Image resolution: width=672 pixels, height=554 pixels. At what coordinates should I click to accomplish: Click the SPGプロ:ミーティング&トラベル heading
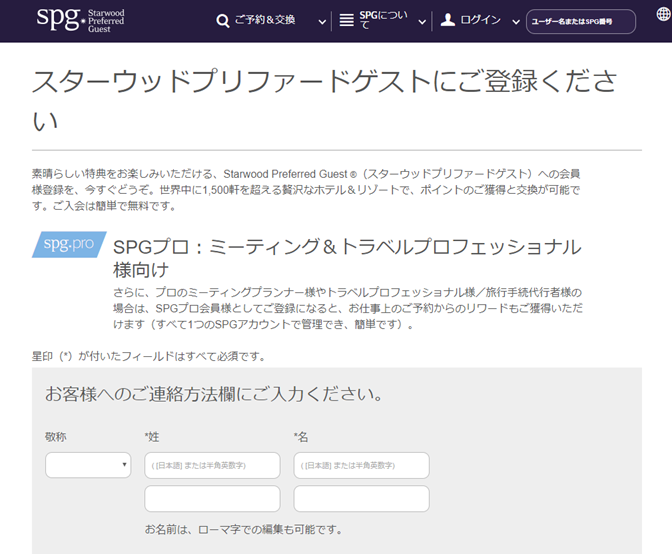(x=347, y=258)
